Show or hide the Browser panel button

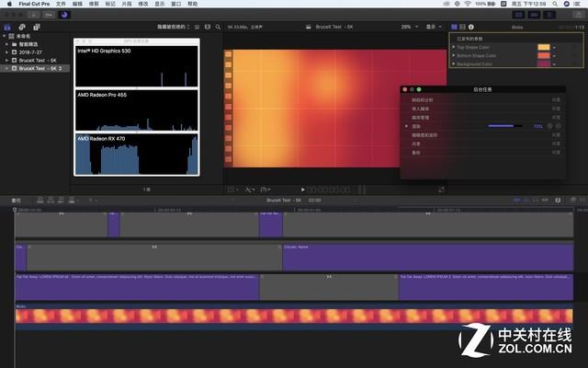[x=518, y=15]
